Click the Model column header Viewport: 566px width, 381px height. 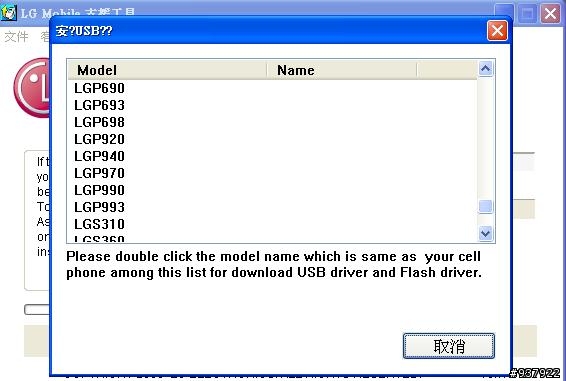(x=167, y=70)
